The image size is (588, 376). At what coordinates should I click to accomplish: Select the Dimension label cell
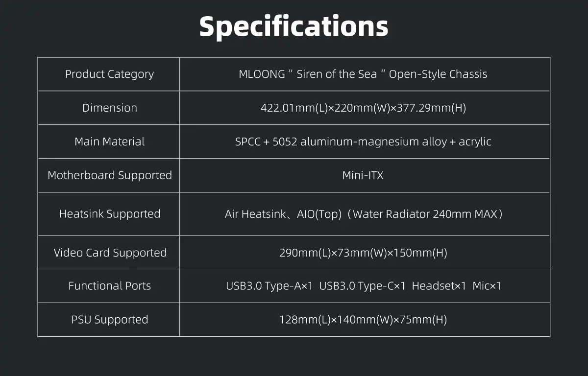point(109,108)
